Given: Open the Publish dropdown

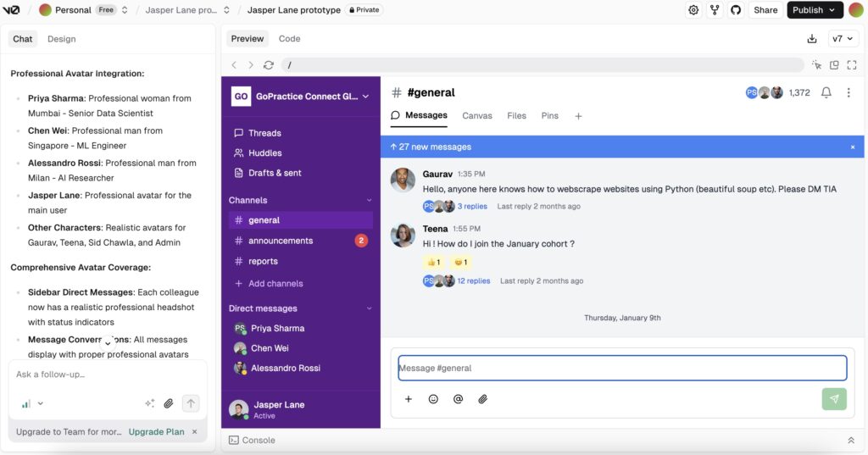Looking at the screenshot, I should coord(815,10).
